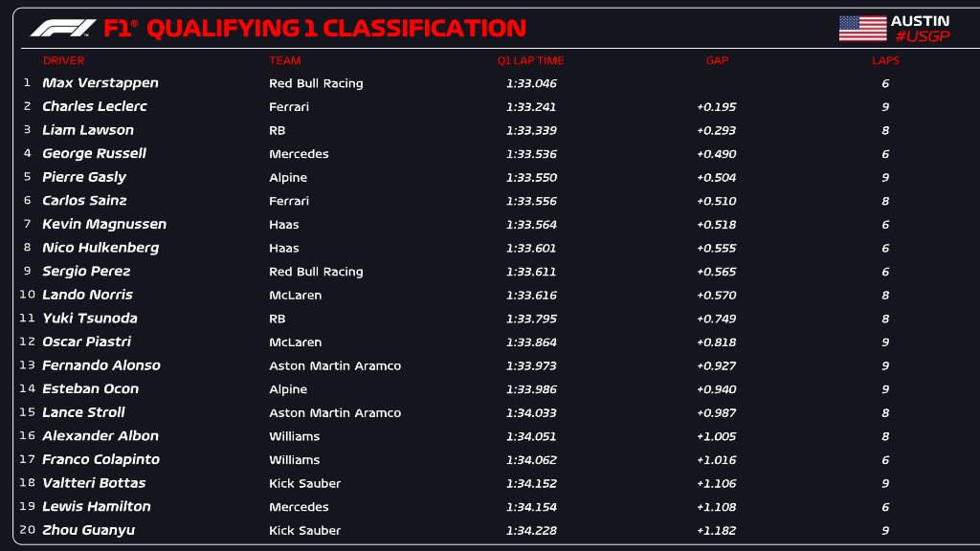Sort by the Q1 LAP TIME header
Screen dimensions: 980x551
pos(530,60)
